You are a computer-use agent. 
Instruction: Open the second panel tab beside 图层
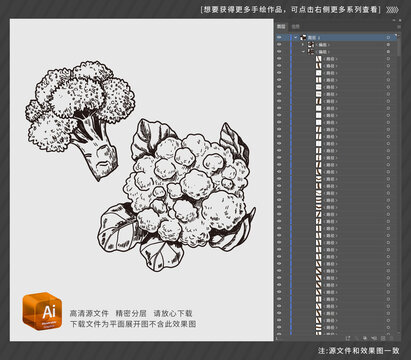tap(296, 27)
